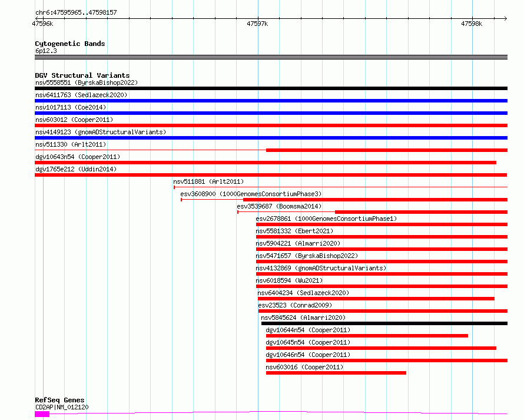Select the nsv6411763 (Sedlazeck2020) label
The height and width of the screenshot is (420, 524).
pyautogui.click(x=81, y=95)
